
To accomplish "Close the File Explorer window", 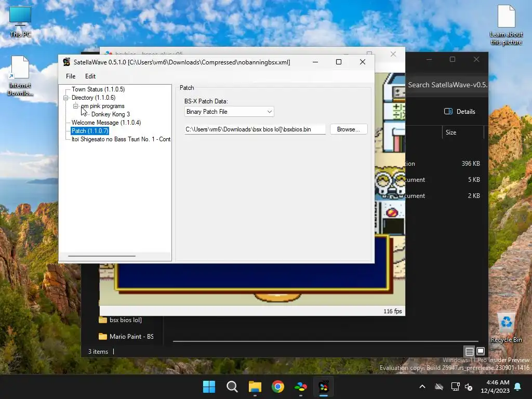I will (476, 59).
